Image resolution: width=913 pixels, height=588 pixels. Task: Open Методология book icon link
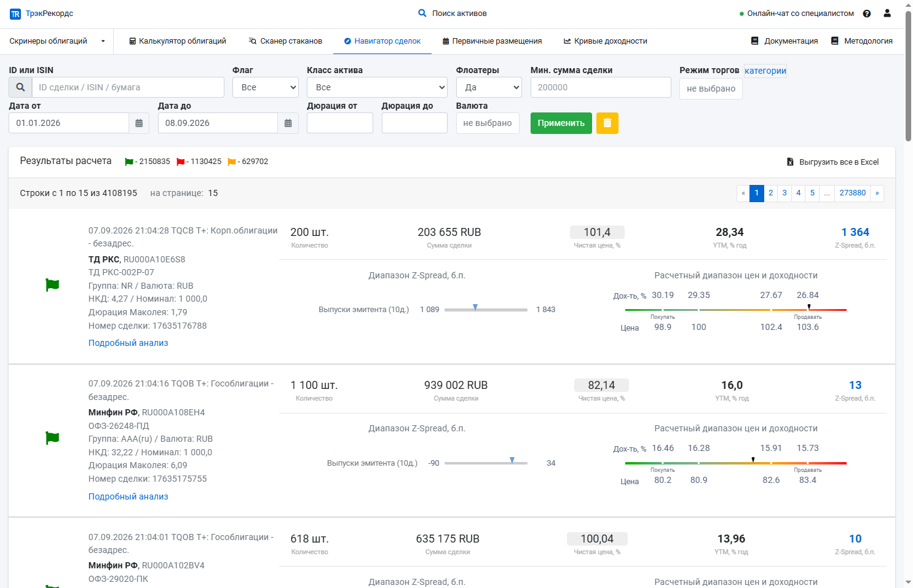[x=861, y=41]
